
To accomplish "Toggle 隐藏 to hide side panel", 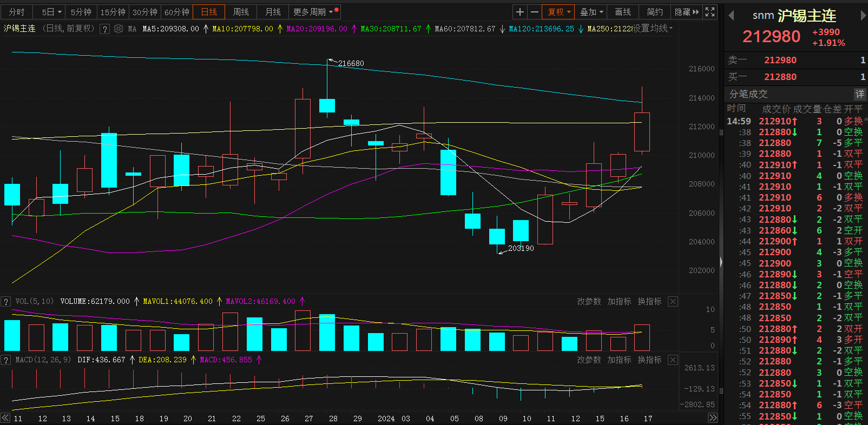I will [x=686, y=12].
